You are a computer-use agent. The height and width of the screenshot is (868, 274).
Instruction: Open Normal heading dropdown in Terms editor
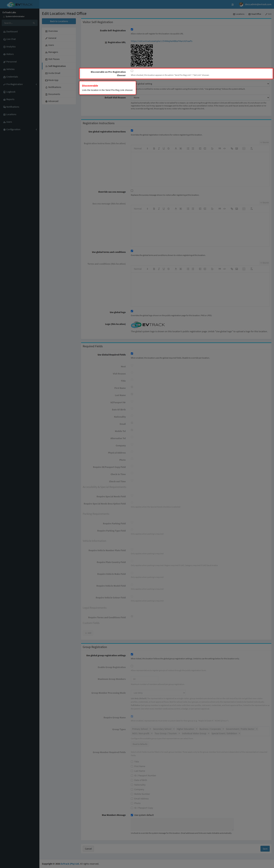click(x=141, y=269)
